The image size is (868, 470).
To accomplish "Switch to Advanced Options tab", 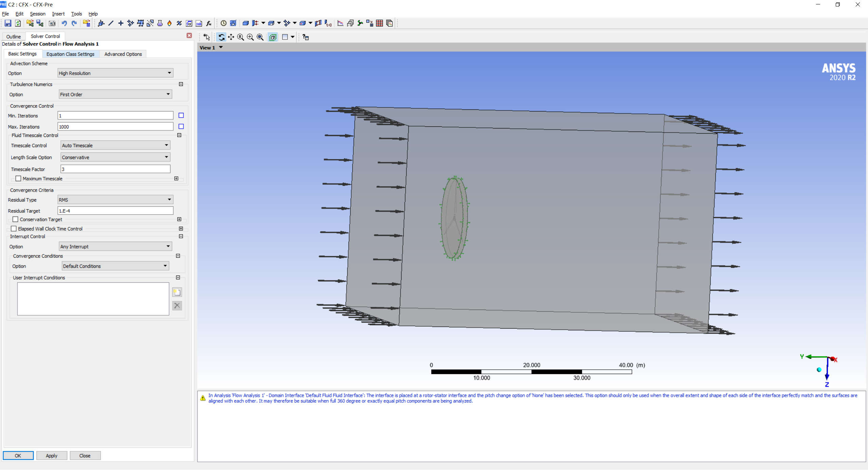I will pyautogui.click(x=123, y=54).
